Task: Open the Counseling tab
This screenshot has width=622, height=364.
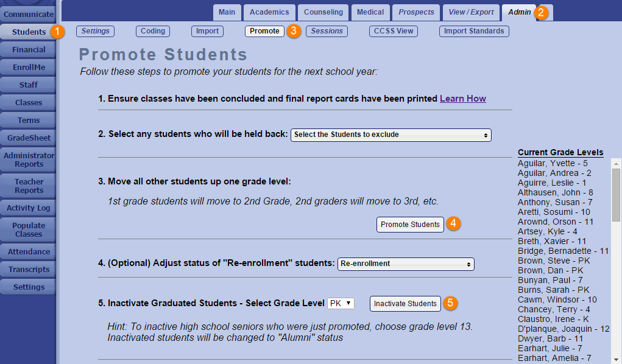Action: pos(323,12)
